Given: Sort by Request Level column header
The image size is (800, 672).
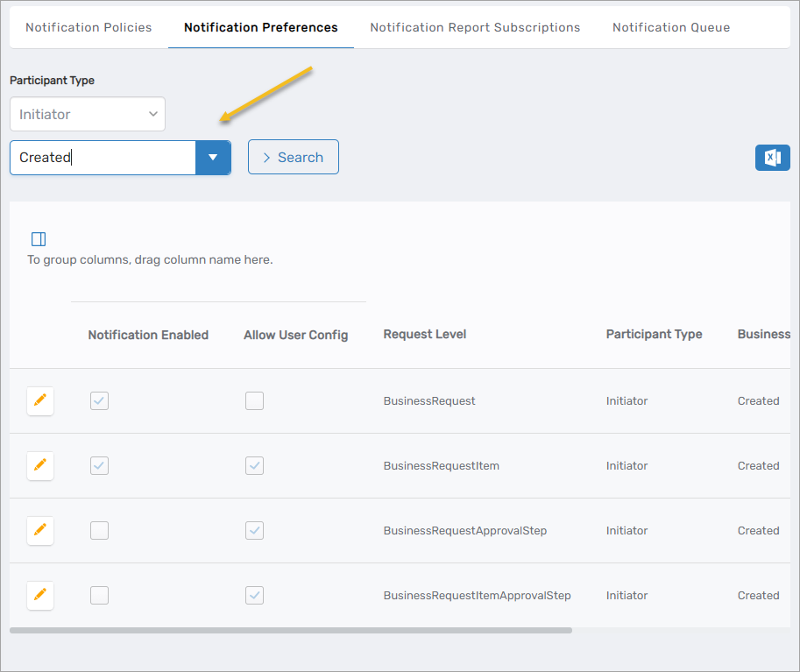Looking at the screenshot, I should pos(425,334).
